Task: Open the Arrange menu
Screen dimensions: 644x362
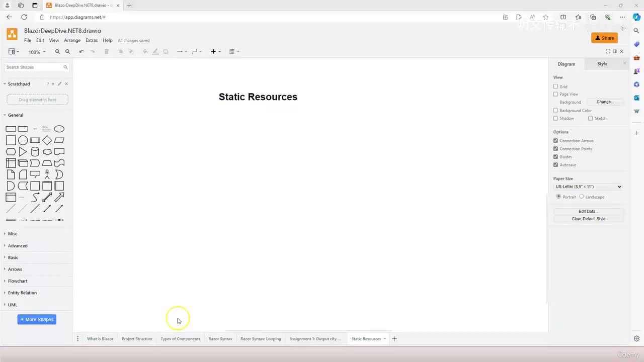Action: tap(72, 40)
